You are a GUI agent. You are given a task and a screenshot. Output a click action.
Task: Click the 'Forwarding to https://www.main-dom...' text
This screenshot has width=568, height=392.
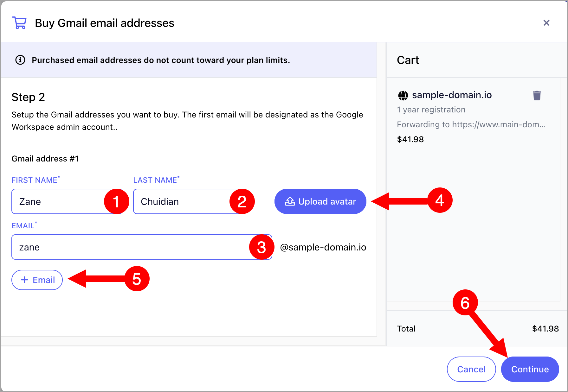(471, 124)
